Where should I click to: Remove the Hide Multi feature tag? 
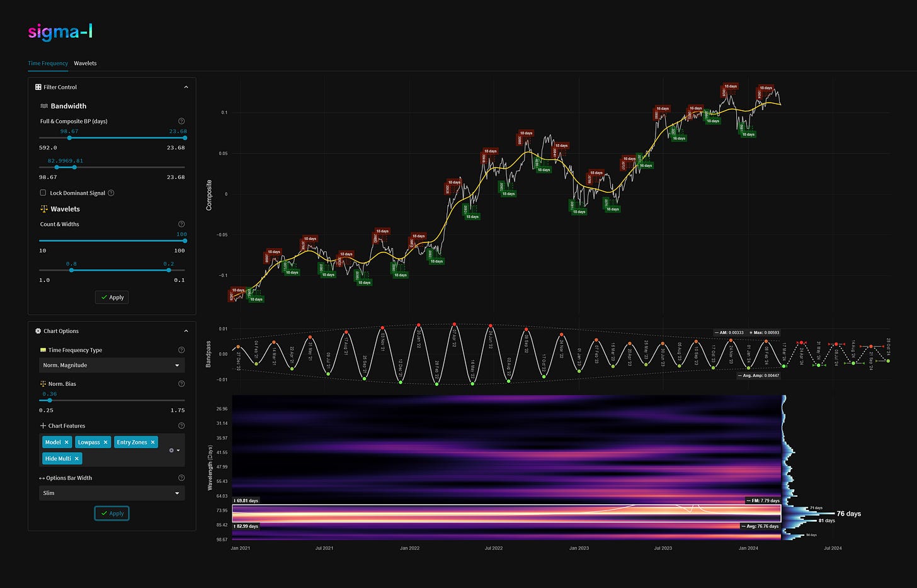click(76, 458)
